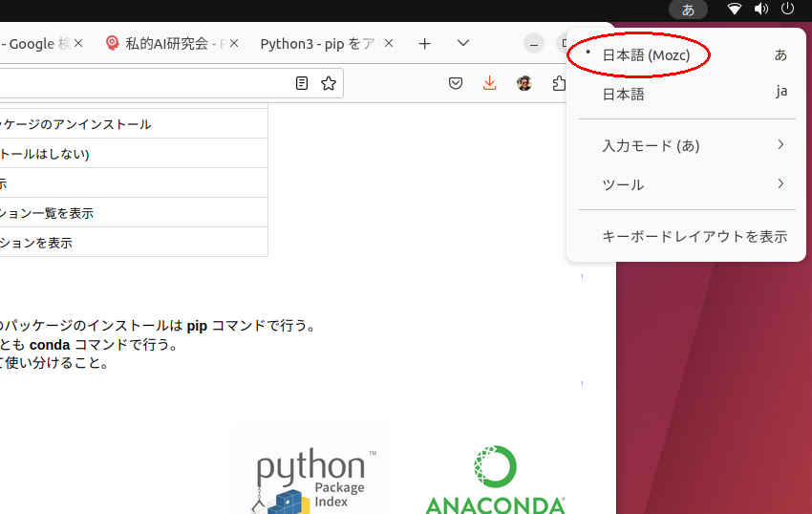
Task: Click the volume icon in system tray
Action: pyautogui.click(x=761, y=10)
